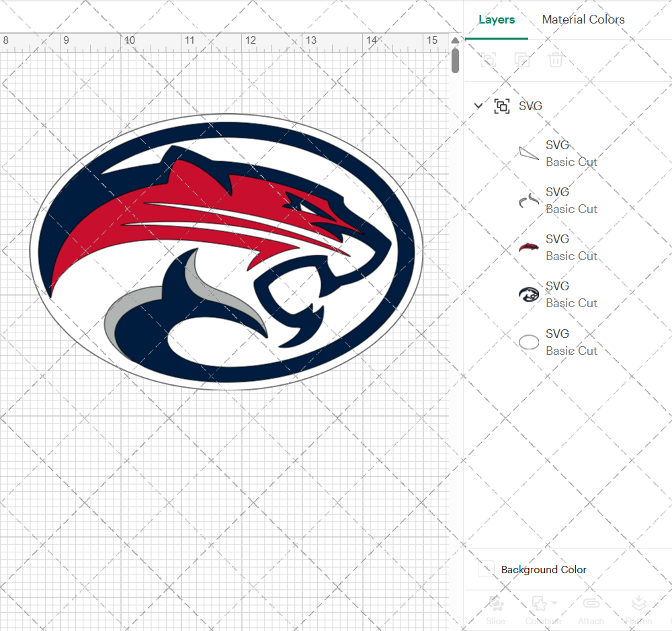Viewport: 672px width, 631px height.
Task: Click the Background Color swatch
Action: click(x=486, y=569)
